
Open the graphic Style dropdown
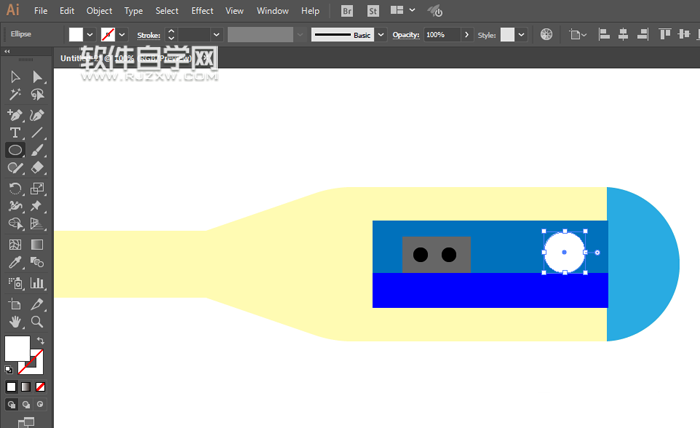coord(521,34)
